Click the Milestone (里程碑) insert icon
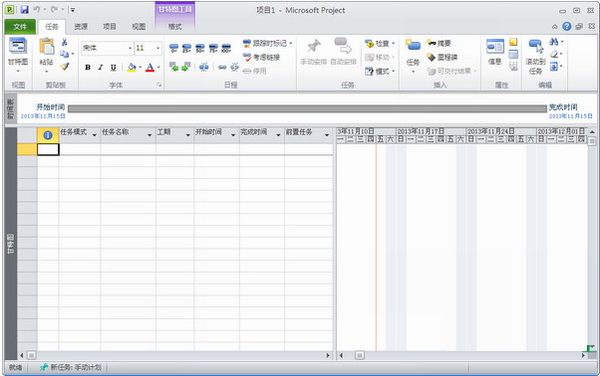Image resolution: width=600 pixels, height=376 pixels. coord(442,57)
